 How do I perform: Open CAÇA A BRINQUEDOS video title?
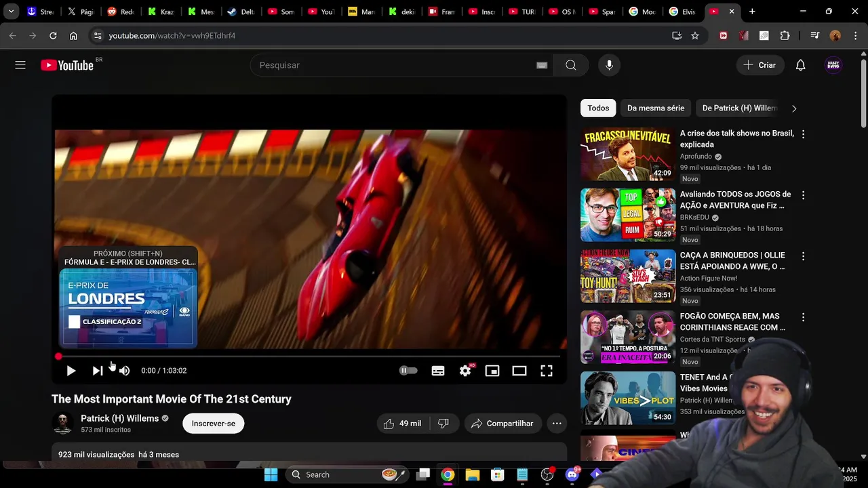point(732,261)
